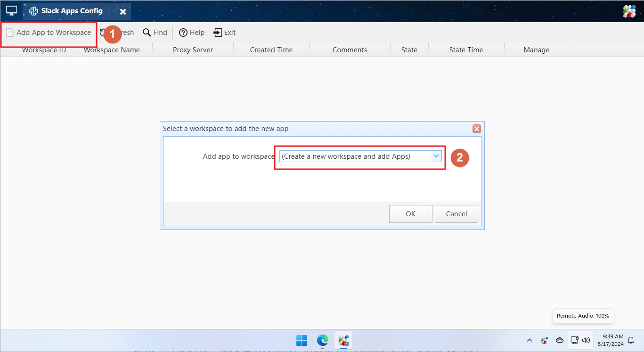Open the notification bell icon
Image resolution: width=644 pixels, height=352 pixels.
tap(631, 340)
